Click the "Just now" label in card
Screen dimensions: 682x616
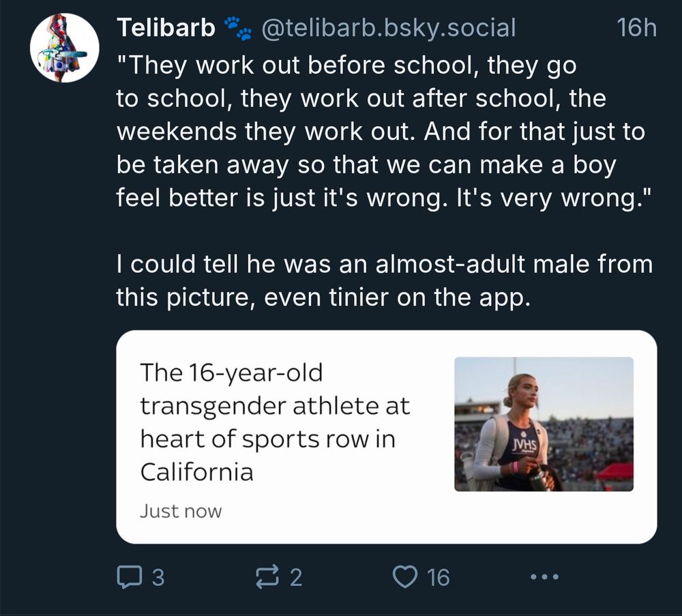181,511
